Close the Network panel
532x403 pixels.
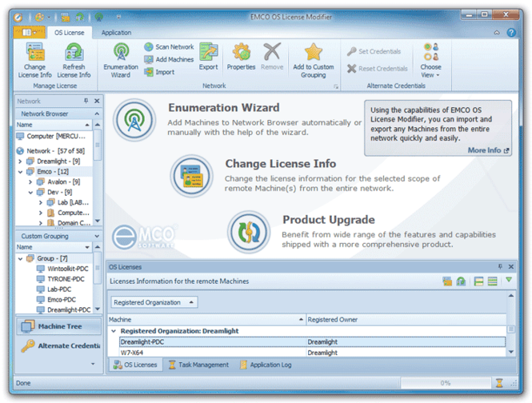[x=97, y=101]
